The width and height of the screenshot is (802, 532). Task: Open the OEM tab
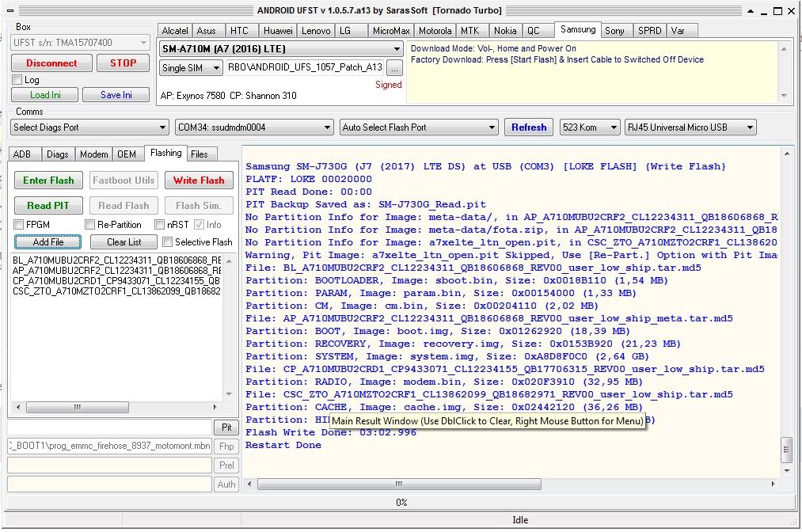point(127,154)
